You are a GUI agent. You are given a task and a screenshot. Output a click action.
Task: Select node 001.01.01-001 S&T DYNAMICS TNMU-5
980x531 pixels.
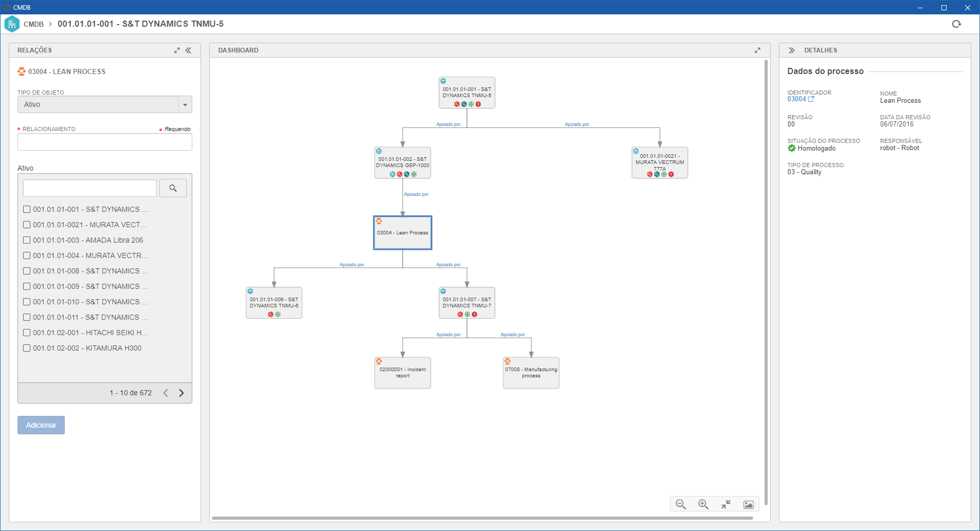pyautogui.click(x=467, y=93)
